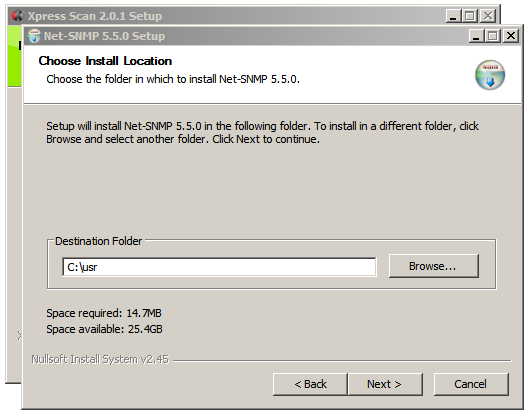Maximize the Xpress Scan Setup window
527x414 pixels.
[470, 16]
